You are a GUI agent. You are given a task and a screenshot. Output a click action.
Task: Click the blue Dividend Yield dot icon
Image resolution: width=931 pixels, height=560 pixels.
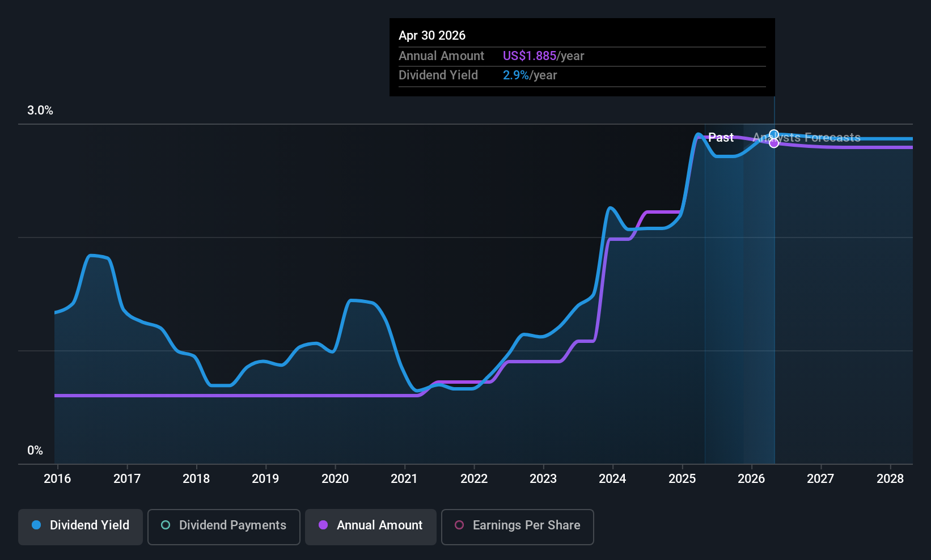(36, 525)
